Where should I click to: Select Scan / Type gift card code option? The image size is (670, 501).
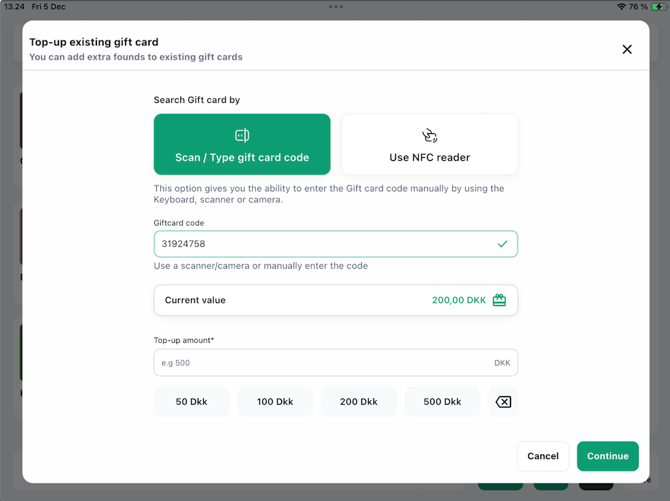pyautogui.click(x=242, y=145)
